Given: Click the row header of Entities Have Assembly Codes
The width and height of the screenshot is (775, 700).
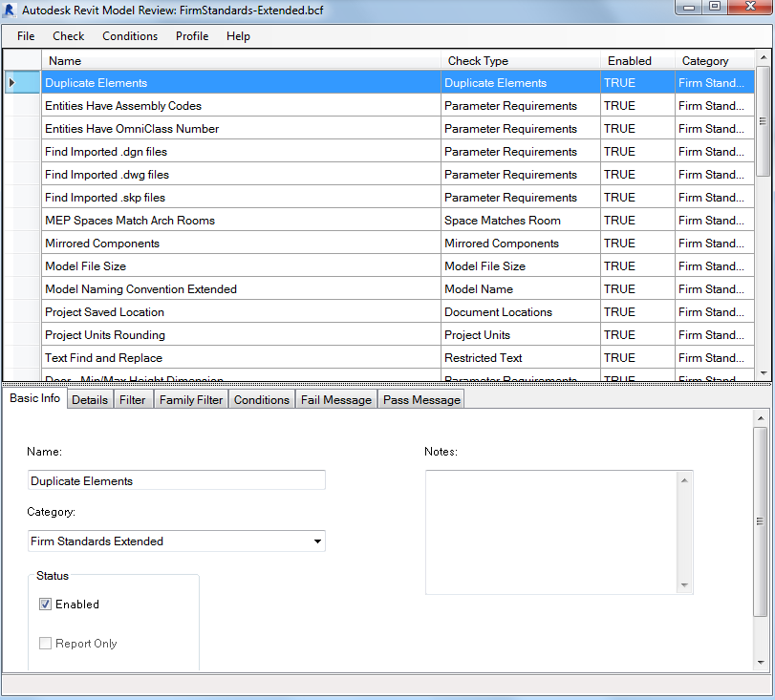Looking at the screenshot, I should (22, 105).
